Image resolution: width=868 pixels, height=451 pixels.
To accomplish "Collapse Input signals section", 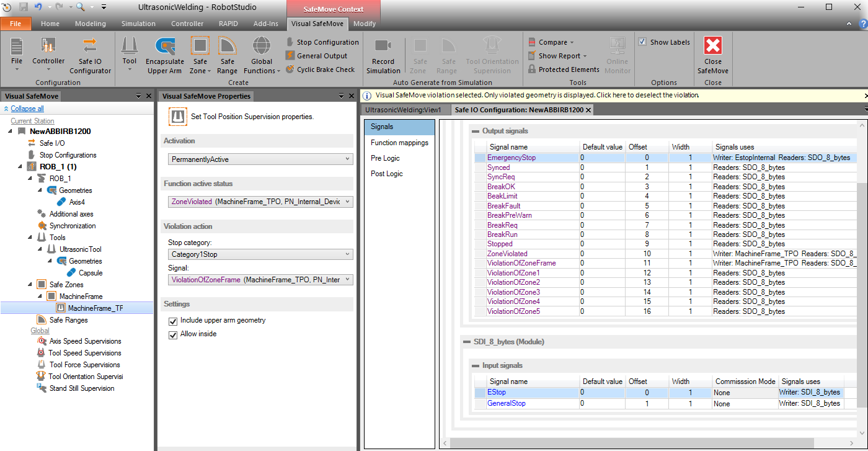I will pos(476,365).
